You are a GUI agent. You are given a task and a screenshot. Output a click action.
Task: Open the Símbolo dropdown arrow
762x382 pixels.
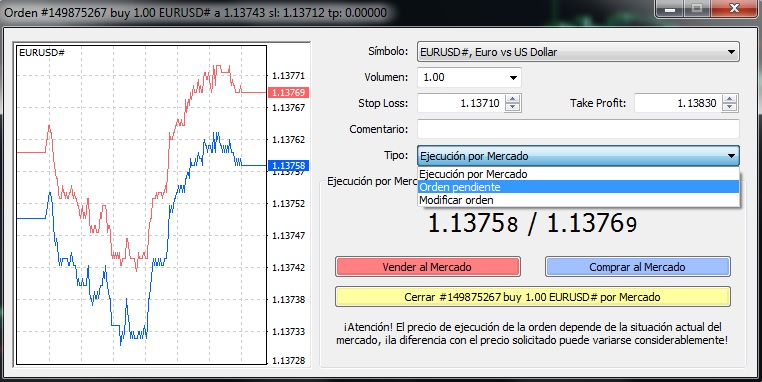point(731,52)
